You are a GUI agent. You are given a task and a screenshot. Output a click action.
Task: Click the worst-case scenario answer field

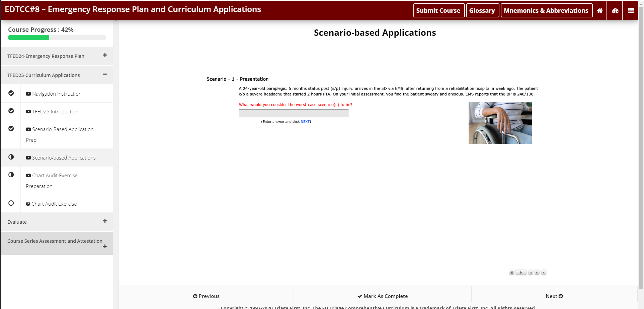tap(293, 113)
